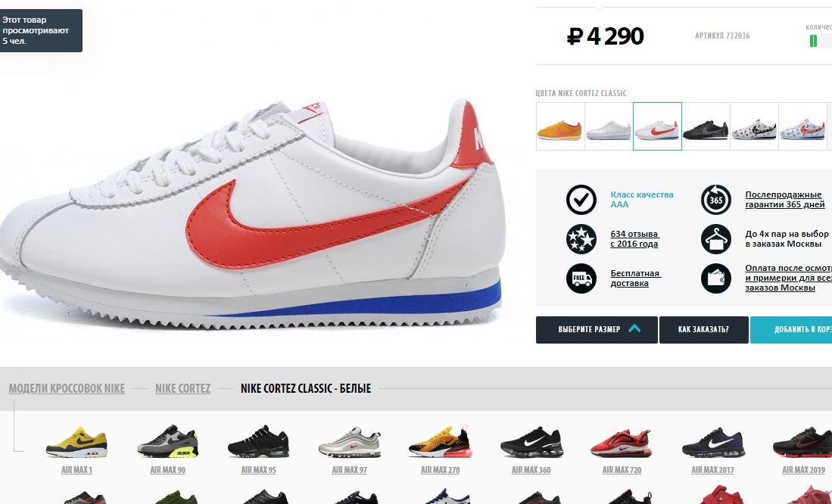The width and height of the screenshot is (832, 504).
Task: Click the free delivery truck icon
Action: pos(581,278)
